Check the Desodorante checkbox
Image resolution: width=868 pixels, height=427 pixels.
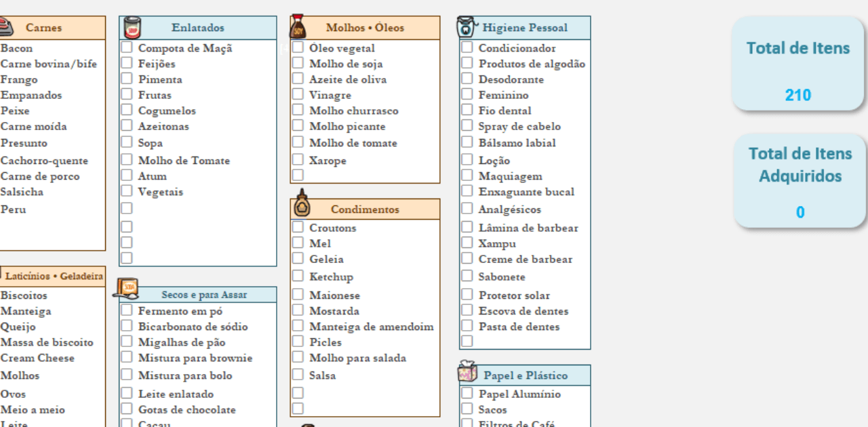point(467,79)
